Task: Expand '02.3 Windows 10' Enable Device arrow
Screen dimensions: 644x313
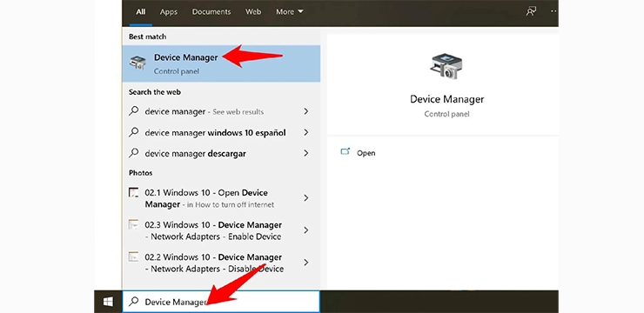Action: tap(306, 230)
